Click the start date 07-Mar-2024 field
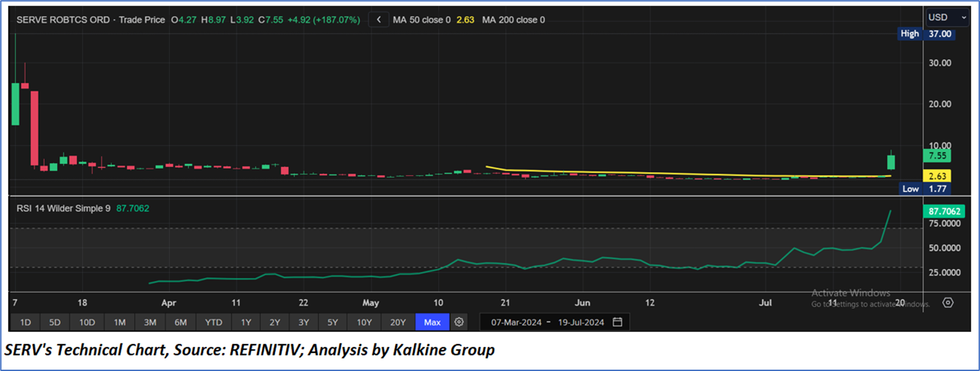Viewport: 980px width, 371px height. (516, 322)
